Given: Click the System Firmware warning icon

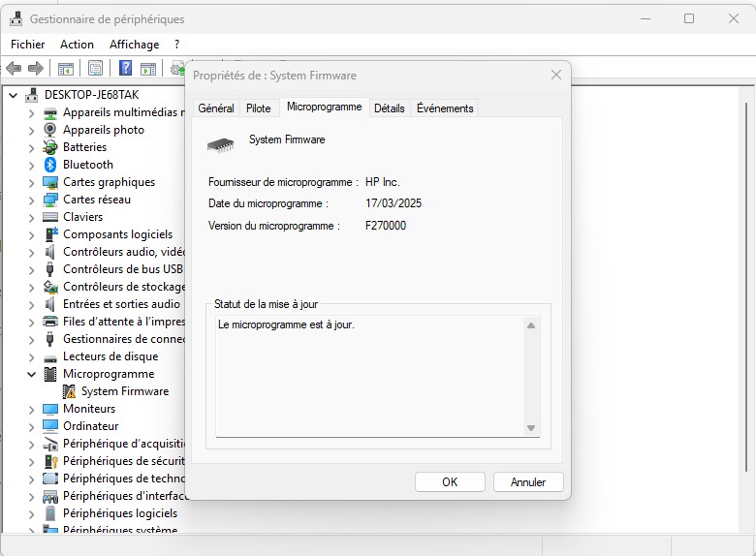Looking at the screenshot, I should [x=69, y=391].
